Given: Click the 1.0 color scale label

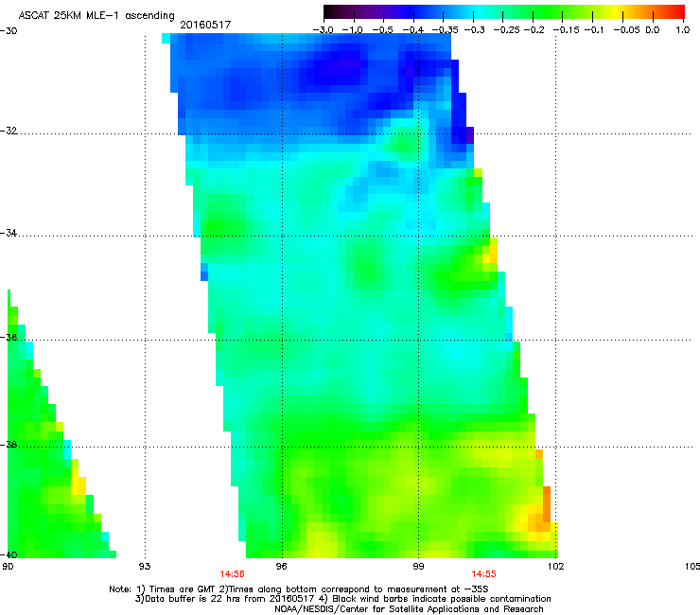Looking at the screenshot, I should coord(683,30).
